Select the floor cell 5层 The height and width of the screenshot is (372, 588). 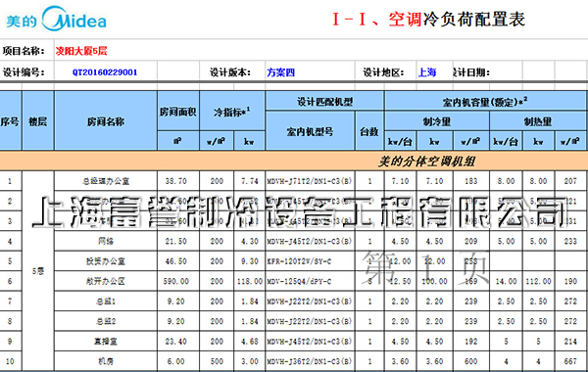(x=38, y=271)
